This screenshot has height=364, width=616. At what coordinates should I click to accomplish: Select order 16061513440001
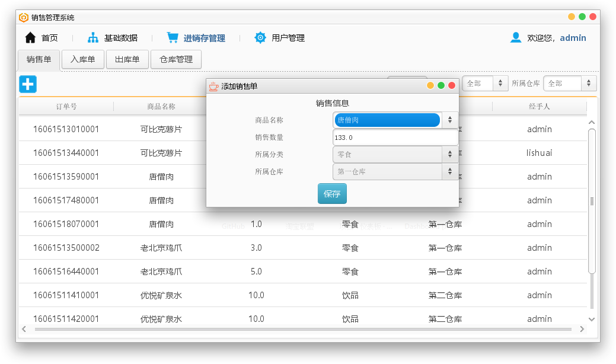(66, 153)
